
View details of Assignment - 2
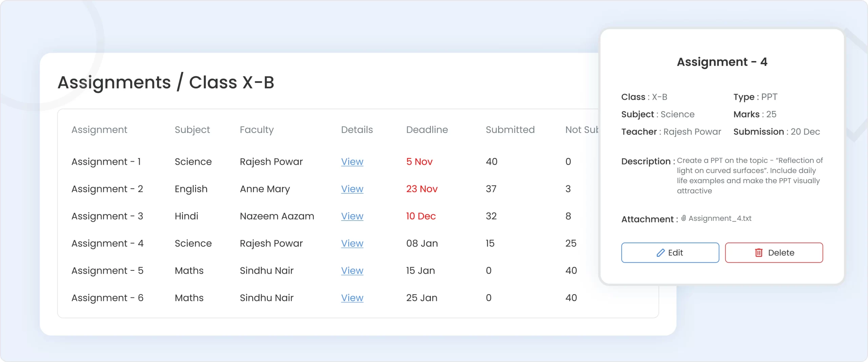pyautogui.click(x=352, y=189)
